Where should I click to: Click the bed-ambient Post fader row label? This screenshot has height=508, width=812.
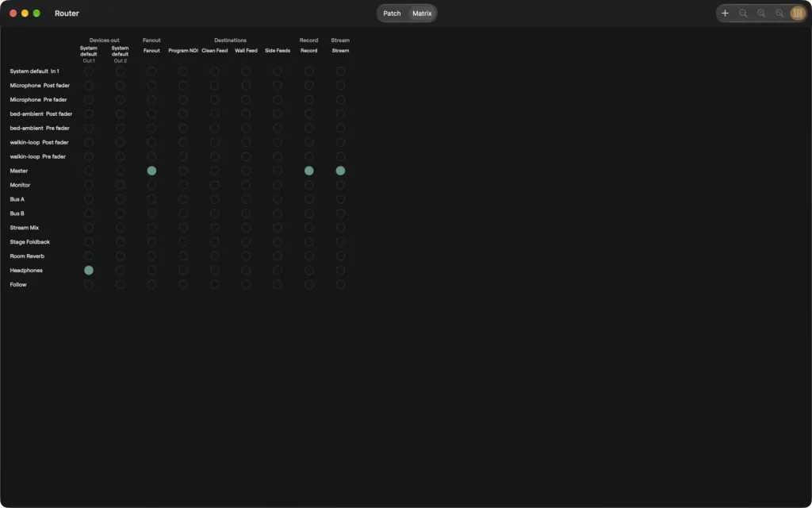coord(41,114)
